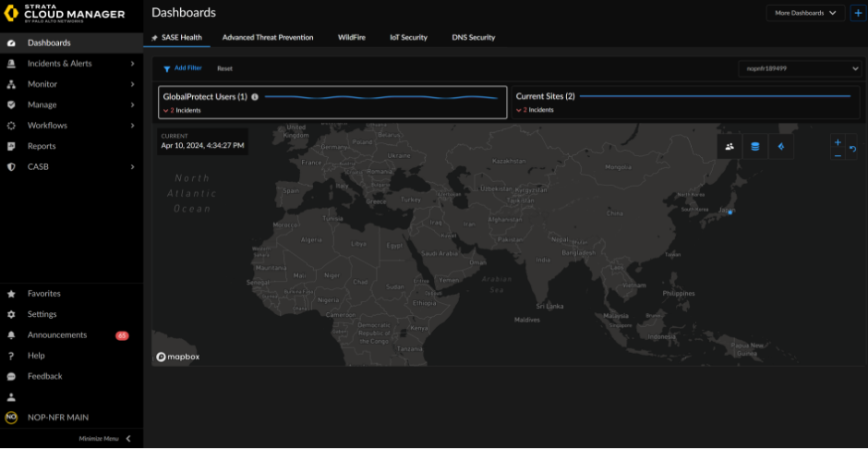
Task: Click the blue location dot on Japan
Action: tap(730, 212)
